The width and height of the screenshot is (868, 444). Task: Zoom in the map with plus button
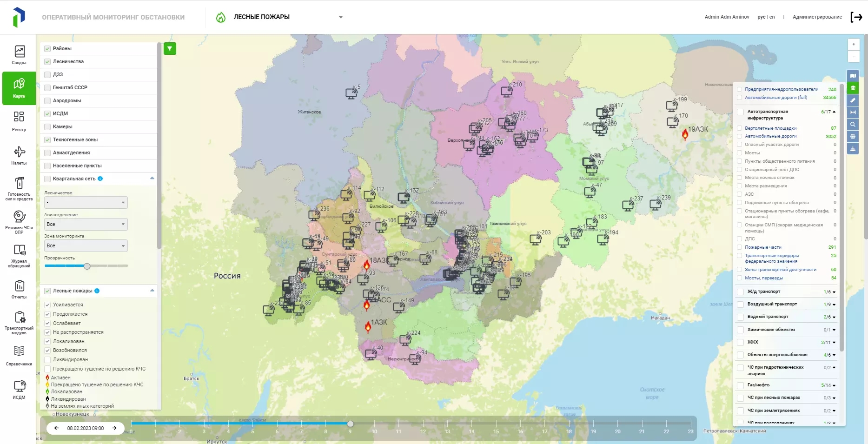854,44
